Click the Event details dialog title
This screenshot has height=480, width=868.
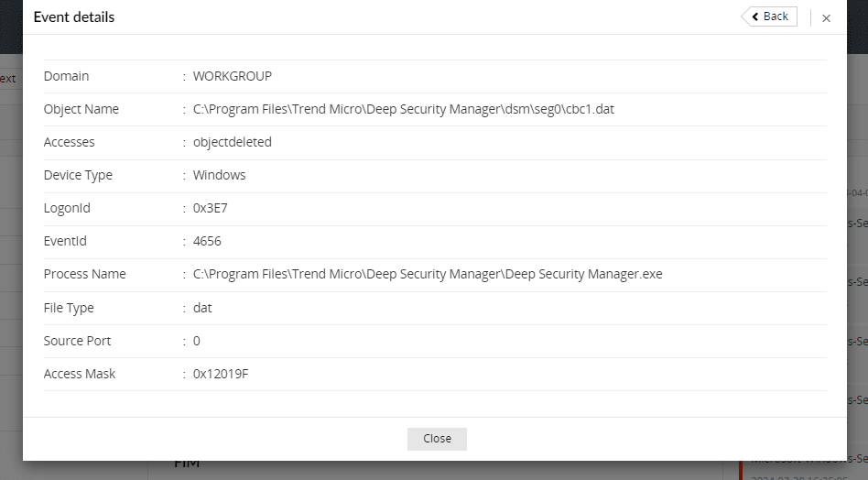pyautogui.click(x=74, y=17)
